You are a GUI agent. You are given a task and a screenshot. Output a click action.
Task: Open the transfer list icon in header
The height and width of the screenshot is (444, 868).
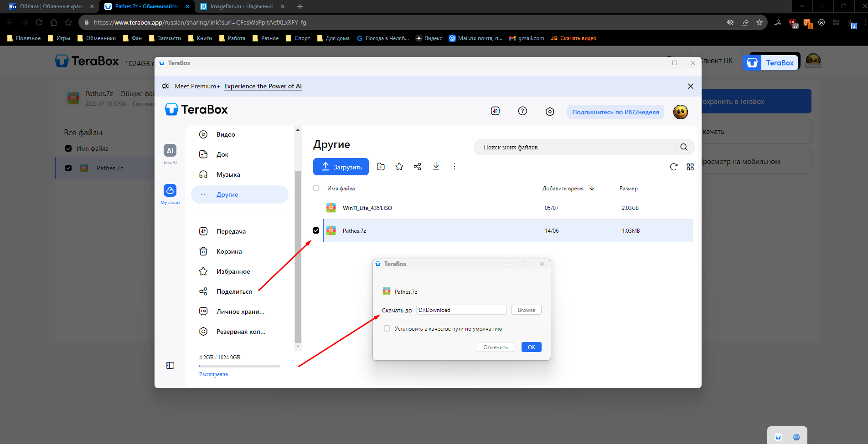coord(495,111)
